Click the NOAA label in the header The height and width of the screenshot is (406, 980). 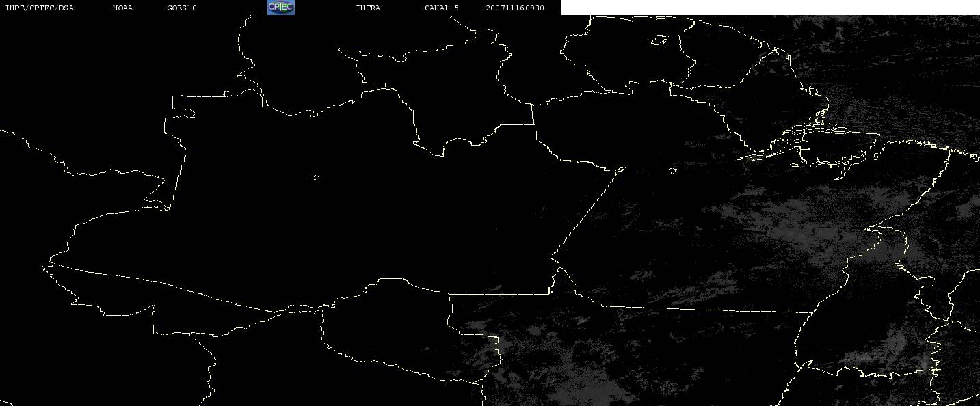pos(123,8)
